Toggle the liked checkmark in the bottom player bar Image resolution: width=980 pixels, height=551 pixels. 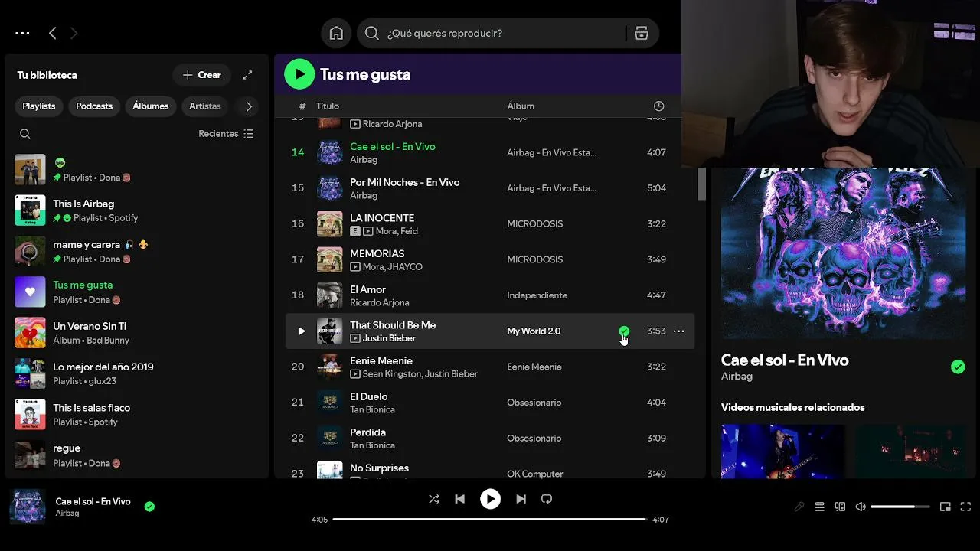coord(149,507)
